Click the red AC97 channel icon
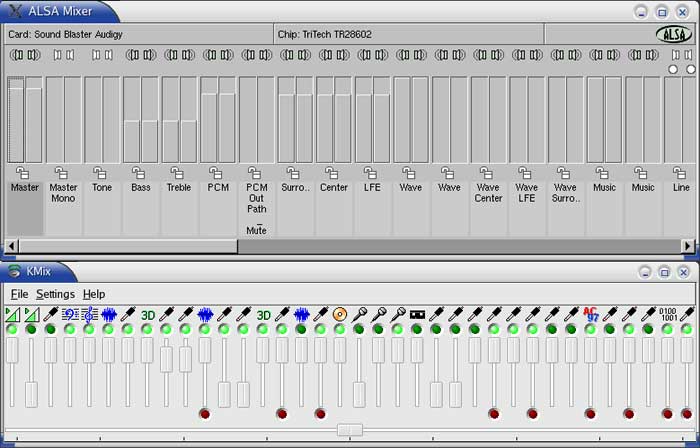700x448 pixels. tap(590, 314)
